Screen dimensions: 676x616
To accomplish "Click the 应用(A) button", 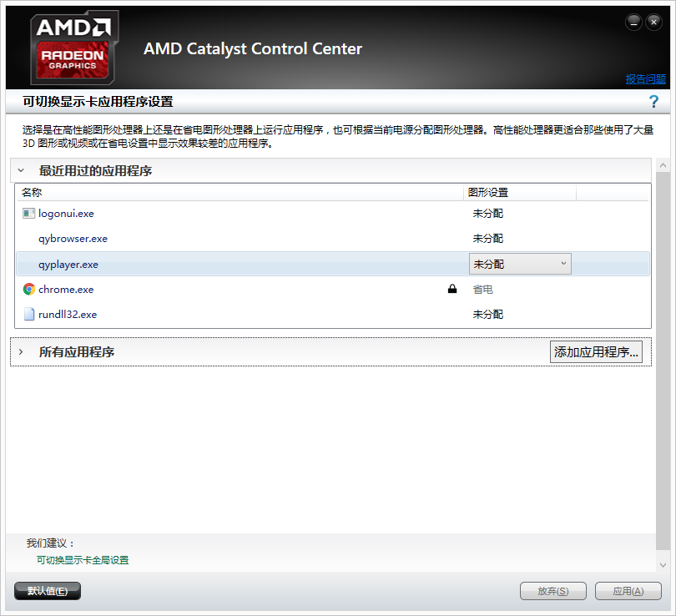I will 628,591.
